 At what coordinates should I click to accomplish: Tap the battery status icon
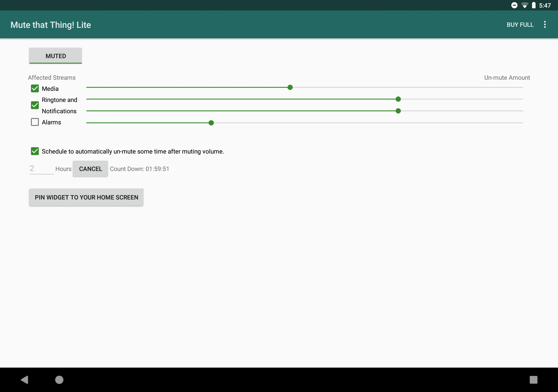(533, 5)
